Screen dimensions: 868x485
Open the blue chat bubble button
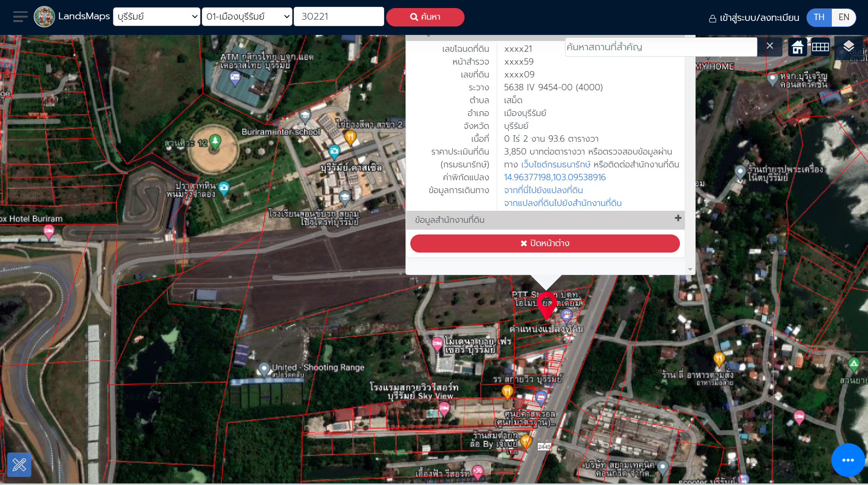point(848,460)
